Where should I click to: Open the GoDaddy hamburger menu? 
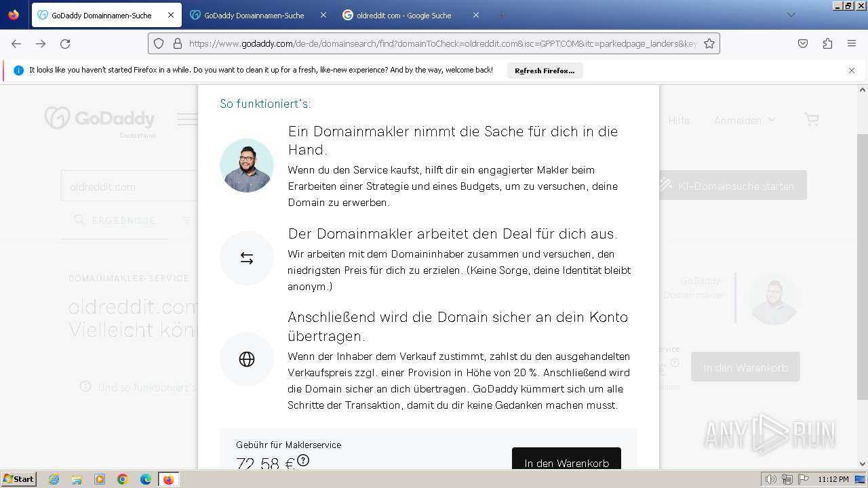[x=187, y=120]
